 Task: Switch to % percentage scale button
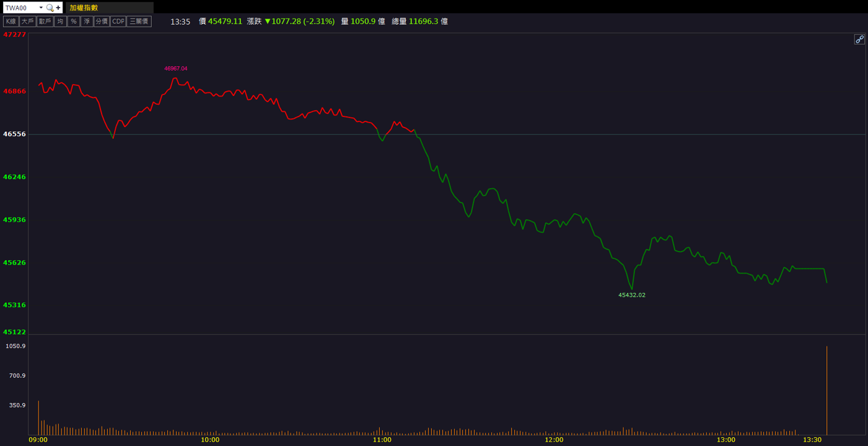(x=74, y=21)
